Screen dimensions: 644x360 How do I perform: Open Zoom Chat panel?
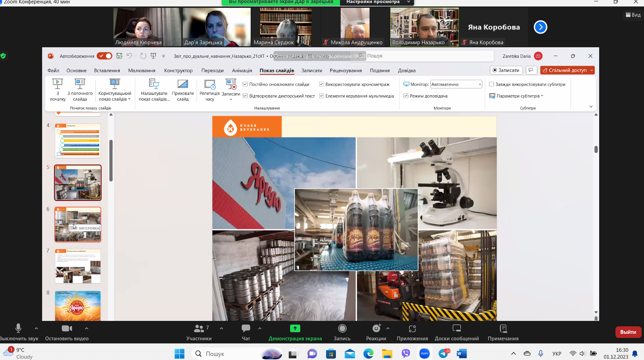246,332
